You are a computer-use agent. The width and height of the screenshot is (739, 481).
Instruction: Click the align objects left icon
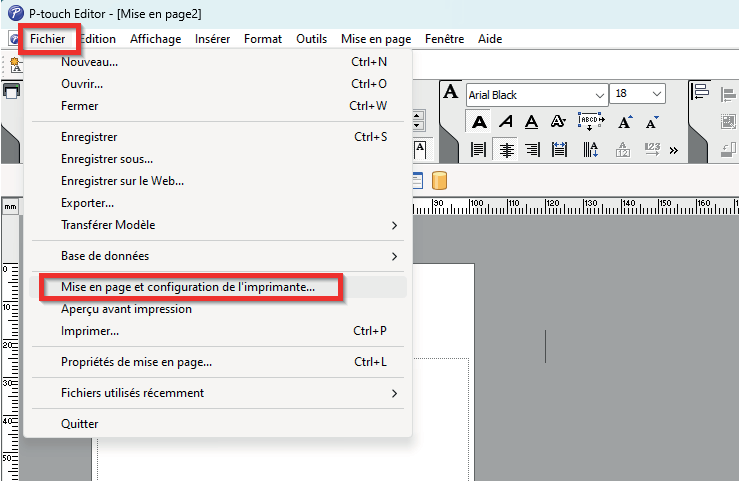(x=700, y=91)
